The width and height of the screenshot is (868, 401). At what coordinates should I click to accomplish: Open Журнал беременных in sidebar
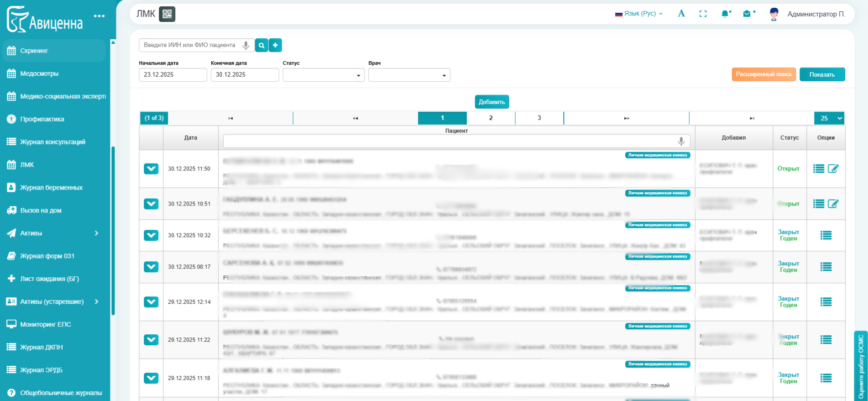click(x=51, y=188)
